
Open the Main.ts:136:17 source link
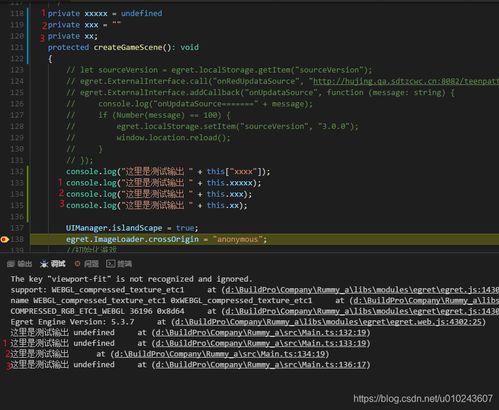tap(261, 365)
